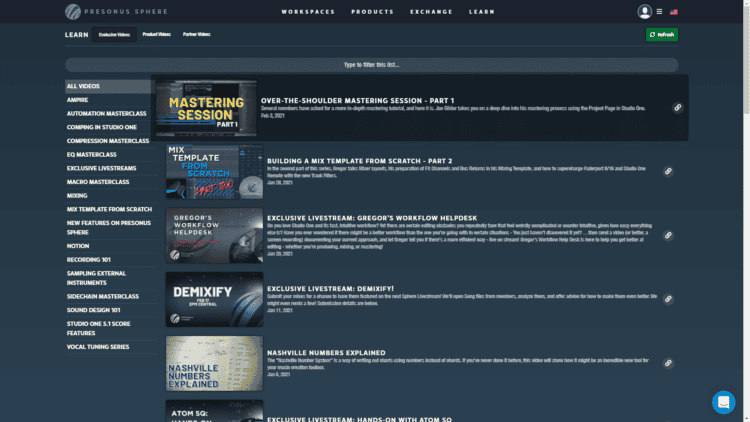750x422 pixels.
Task: Open Hands-On With Atom SQ title
Action: [x=359, y=419]
